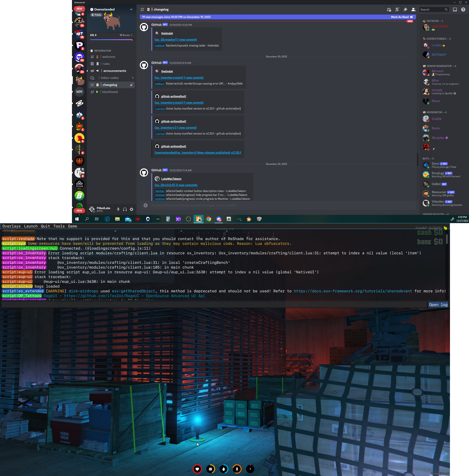Open [ox_lib:v3.0.0] 3 new commits link

(176, 185)
